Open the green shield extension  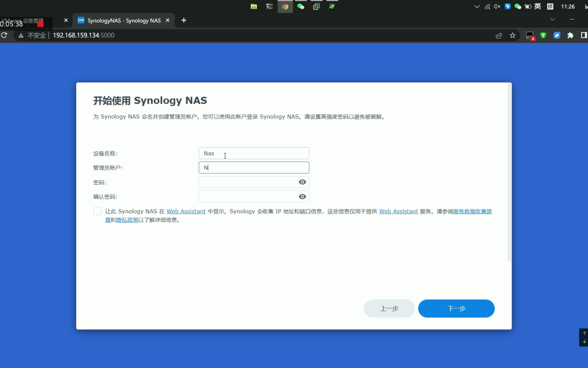(543, 36)
